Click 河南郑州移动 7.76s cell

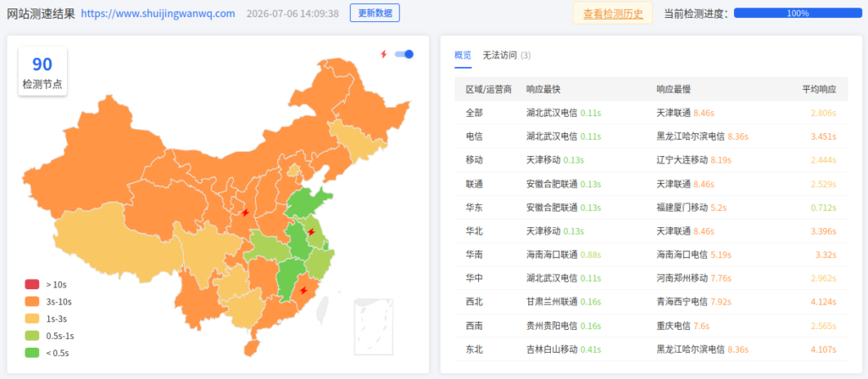[x=694, y=278]
